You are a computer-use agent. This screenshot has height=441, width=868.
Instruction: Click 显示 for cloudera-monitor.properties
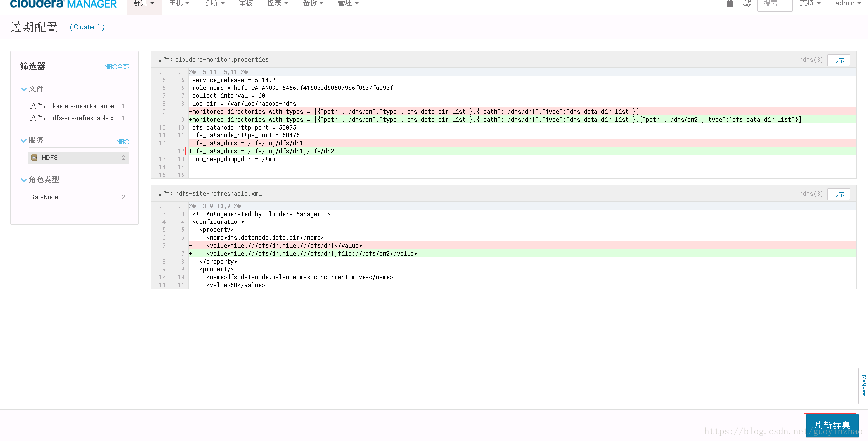839,60
